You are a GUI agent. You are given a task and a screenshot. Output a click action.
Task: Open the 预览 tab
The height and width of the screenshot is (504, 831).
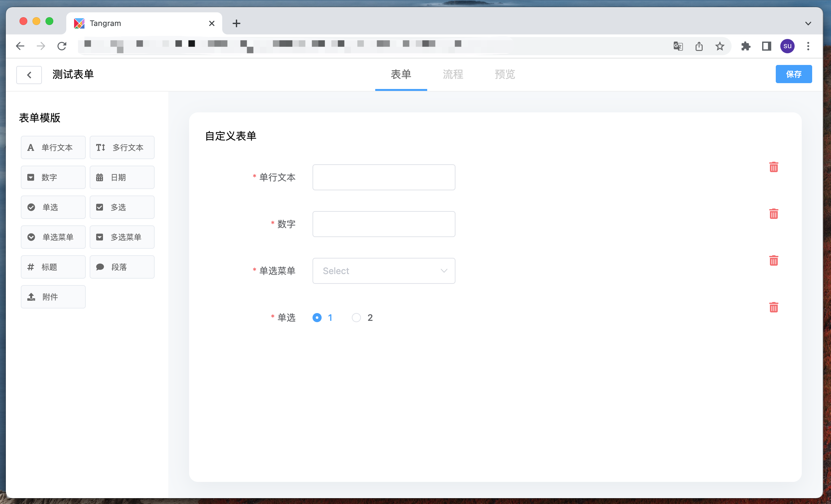point(505,74)
